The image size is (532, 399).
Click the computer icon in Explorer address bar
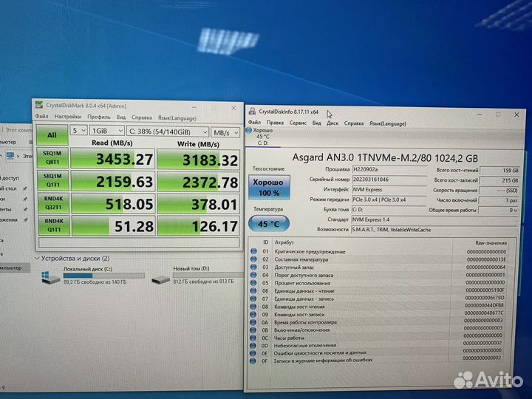point(10,156)
